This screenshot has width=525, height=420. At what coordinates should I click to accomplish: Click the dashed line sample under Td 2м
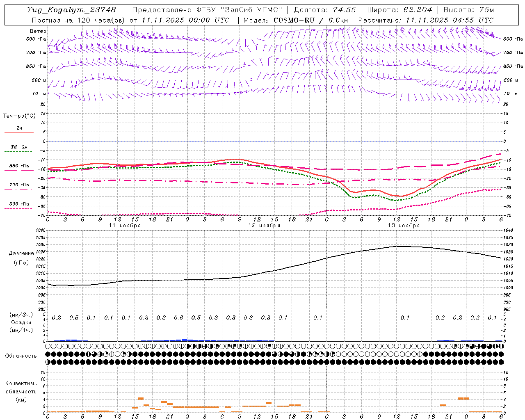[x=19, y=152]
